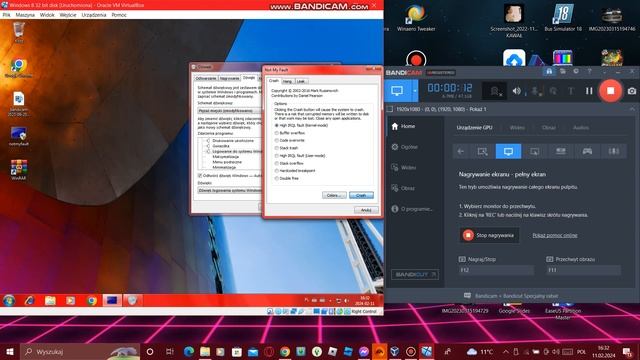This screenshot has width=640, height=360.
Task: Collapse Bandicam target info bar chevron
Action: tap(632, 109)
